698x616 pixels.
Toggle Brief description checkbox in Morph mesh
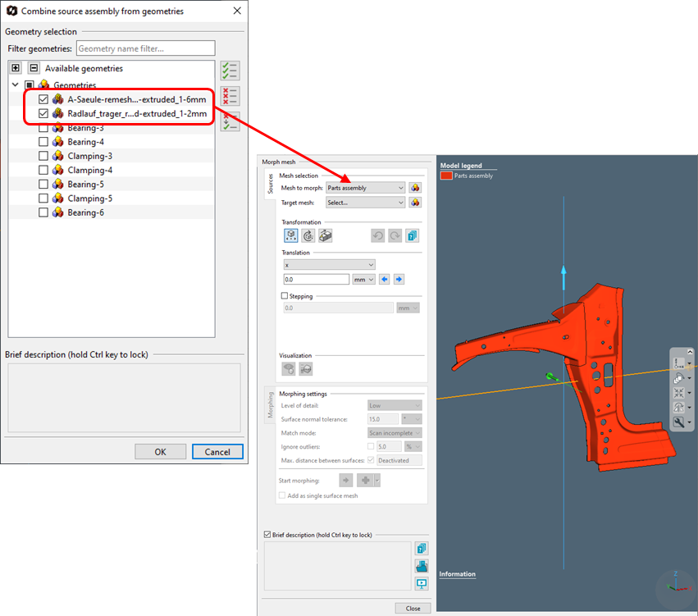point(267,535)
